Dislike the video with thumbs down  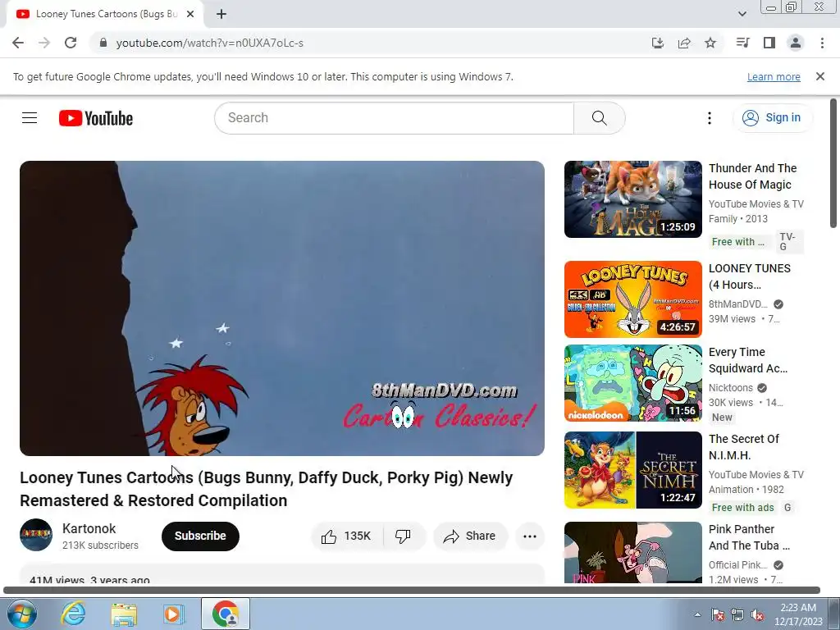coord(403,536)
